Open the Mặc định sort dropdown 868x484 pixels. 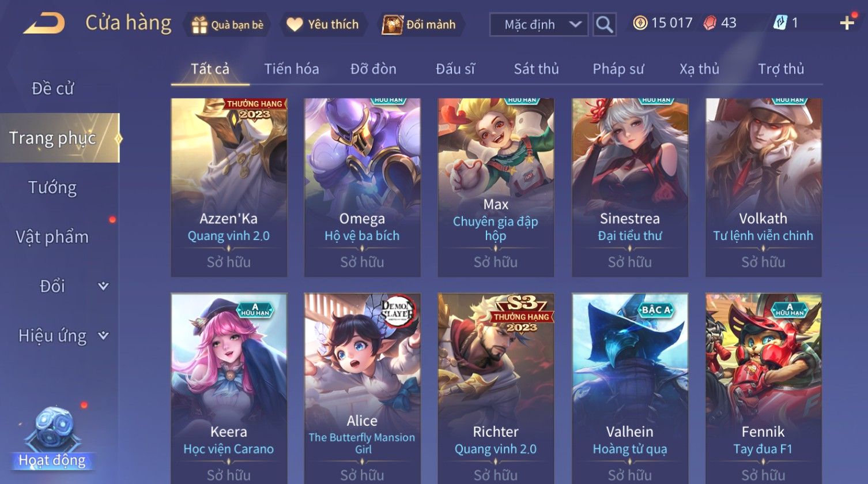pyautogui.click(x=539, y=25)
